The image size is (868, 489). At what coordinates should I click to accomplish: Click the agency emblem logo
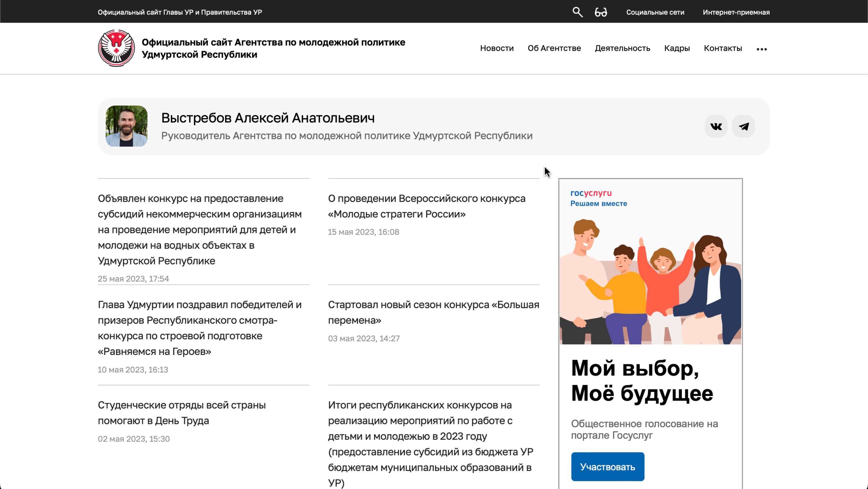116,48
